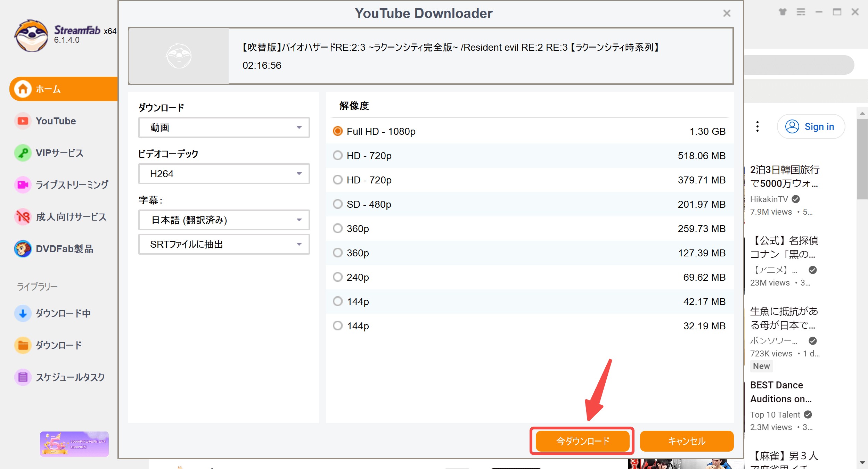The image size is (868, 469).
Task: Open DVDFab製品 in sidebar
Action: tap(65, 249)
